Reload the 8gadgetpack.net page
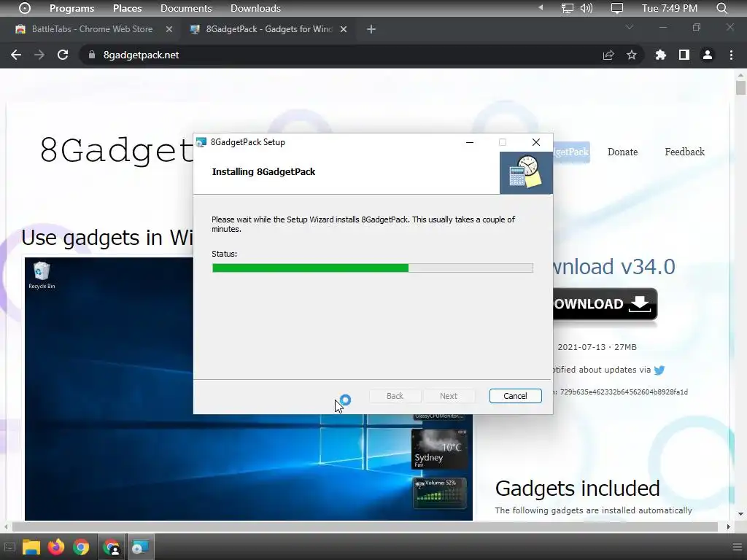The width and height of the screenshot is (747, 560). coord(63,55)
